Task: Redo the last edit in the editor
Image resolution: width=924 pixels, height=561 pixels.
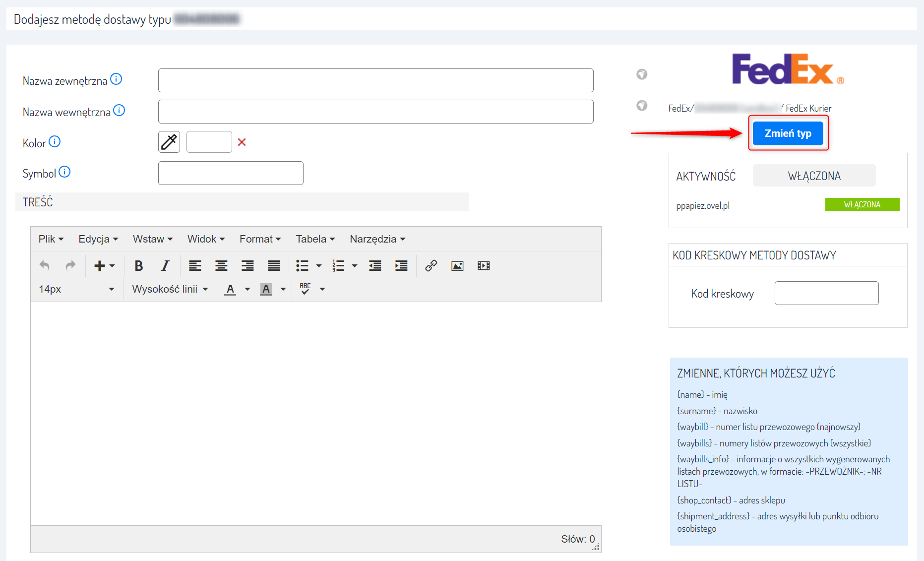Action: click(70, 266)
